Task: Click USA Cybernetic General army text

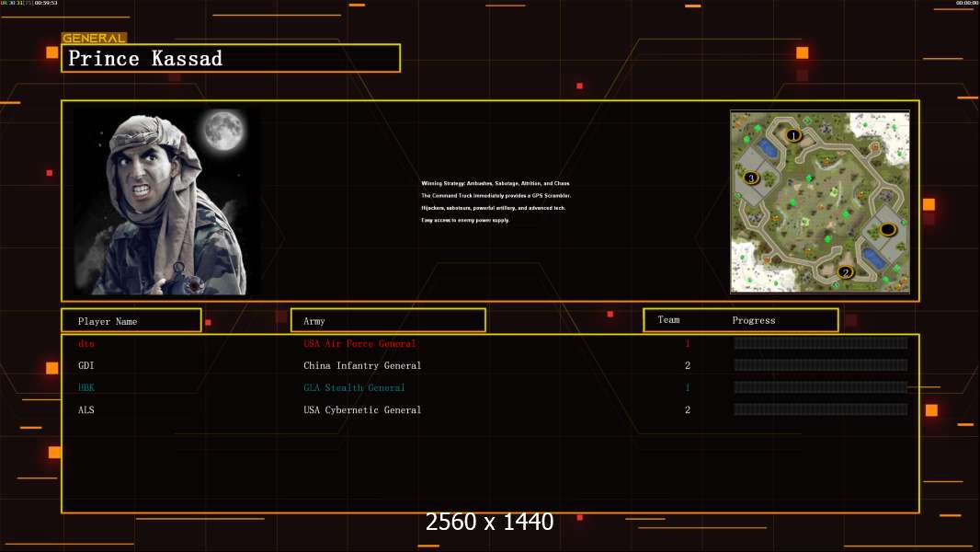Action: coord(362,409)
